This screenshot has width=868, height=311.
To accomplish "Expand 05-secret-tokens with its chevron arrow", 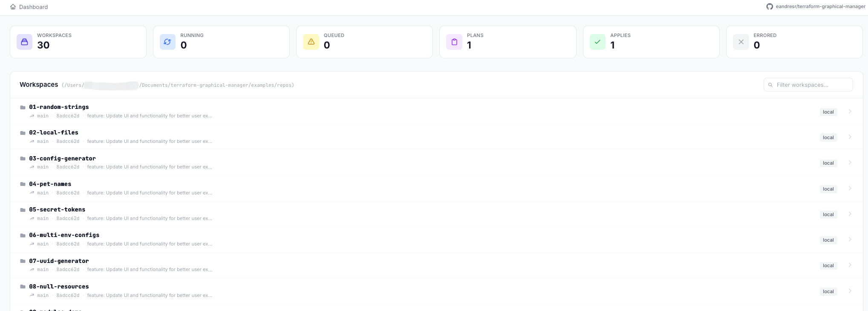I will pyautogui.click(x=850, y=214).
